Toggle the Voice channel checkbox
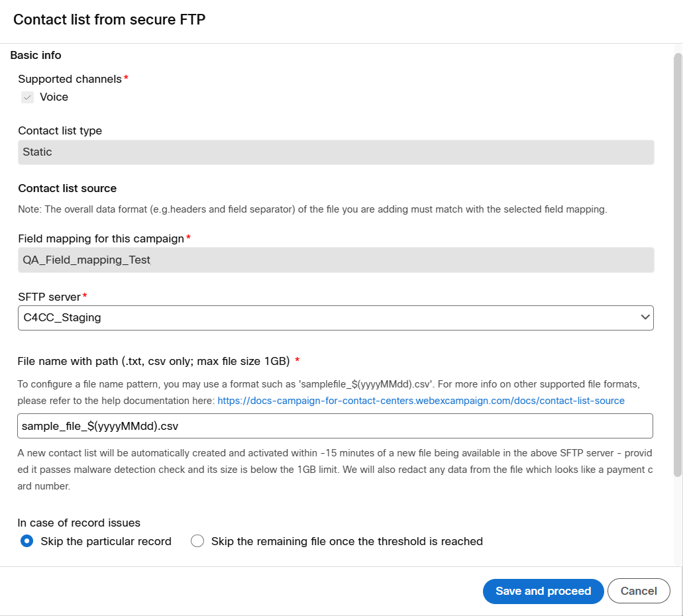Viewport: 683px width, 616px height. [x=27, y=97]
